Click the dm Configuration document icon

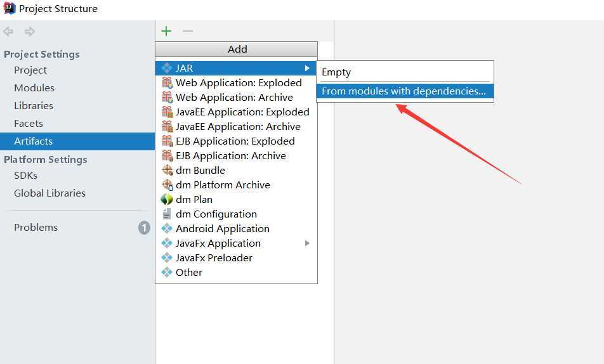click(x=167, y=214)
